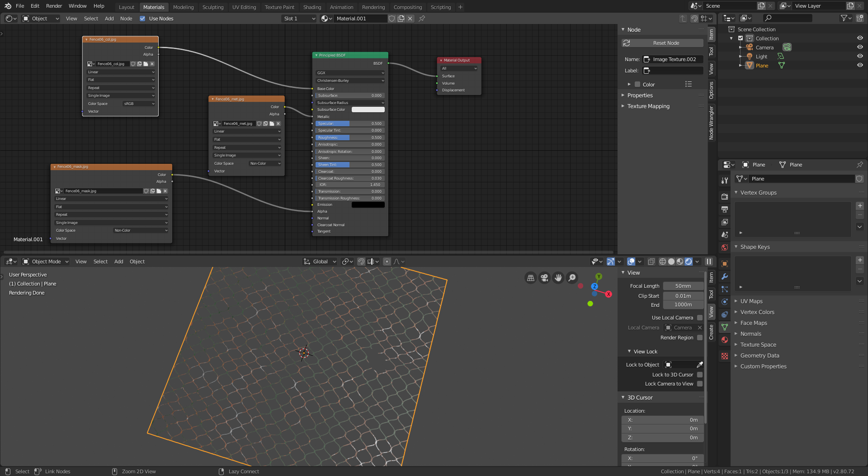Open the Object Mode dropdown in viewport
The height and width of the screenshot is (476, 868).
[46, 262]
